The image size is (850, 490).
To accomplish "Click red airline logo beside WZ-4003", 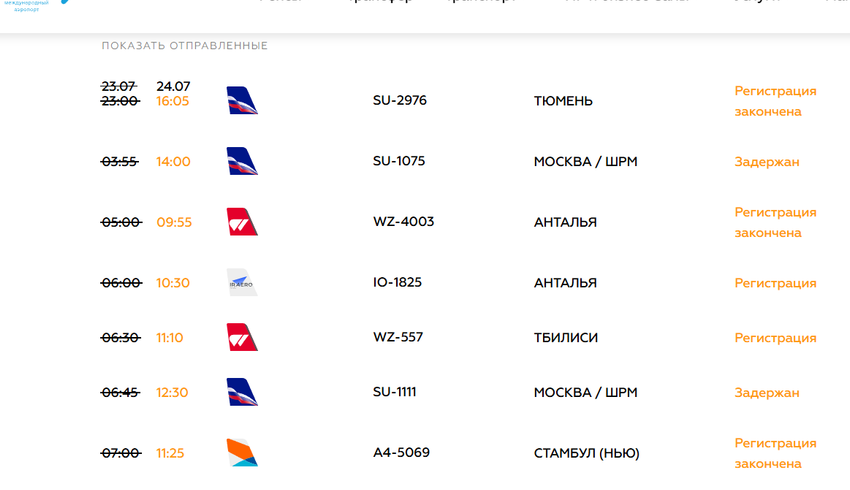I will pyautogui.click(x=242, y=222).
